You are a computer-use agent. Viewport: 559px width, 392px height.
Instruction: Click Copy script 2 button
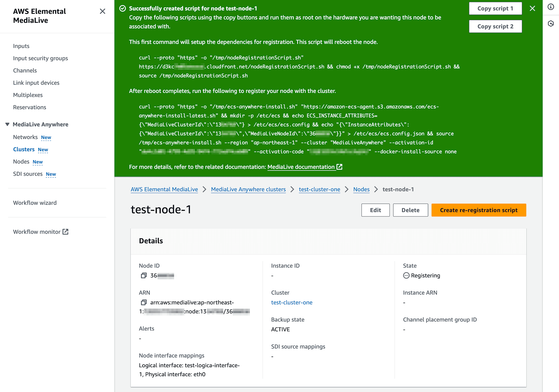(495, 26)
